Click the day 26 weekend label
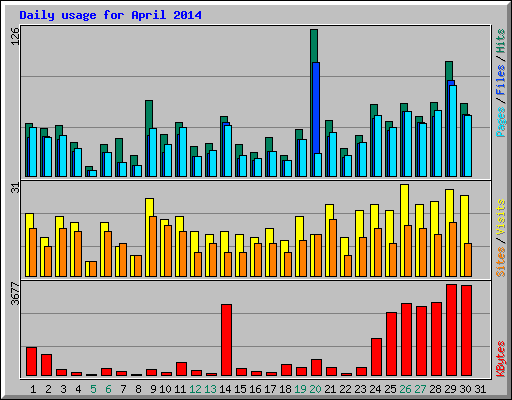The image size is (512, 400). pos(405,389)
